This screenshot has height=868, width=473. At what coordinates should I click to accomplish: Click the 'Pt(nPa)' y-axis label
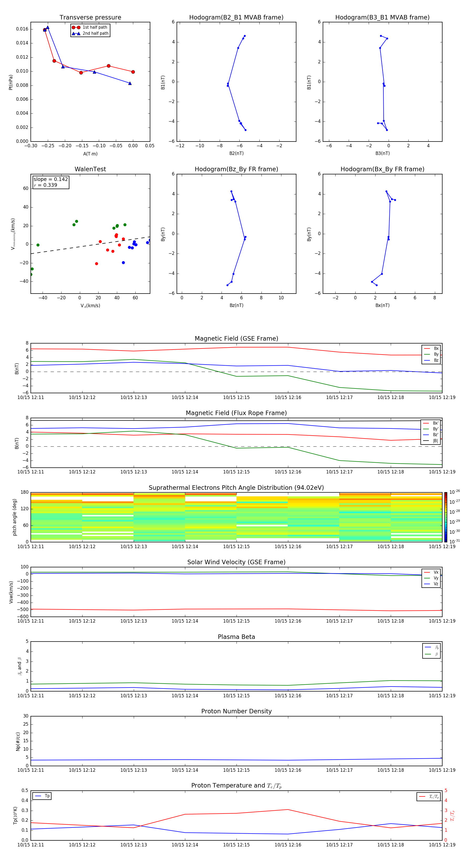coord(11,82)
